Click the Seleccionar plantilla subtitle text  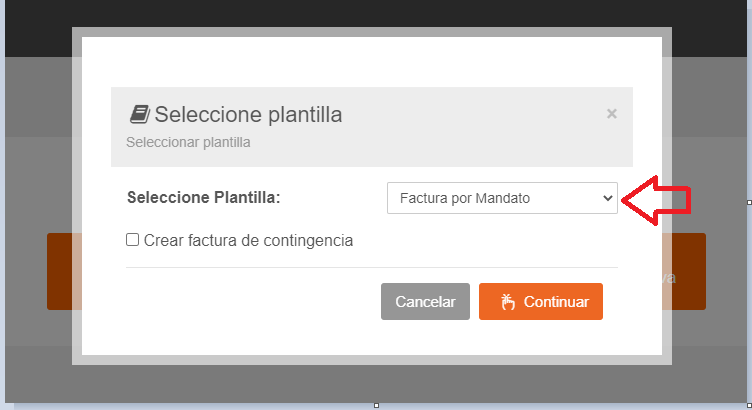[x=188, y=142]
